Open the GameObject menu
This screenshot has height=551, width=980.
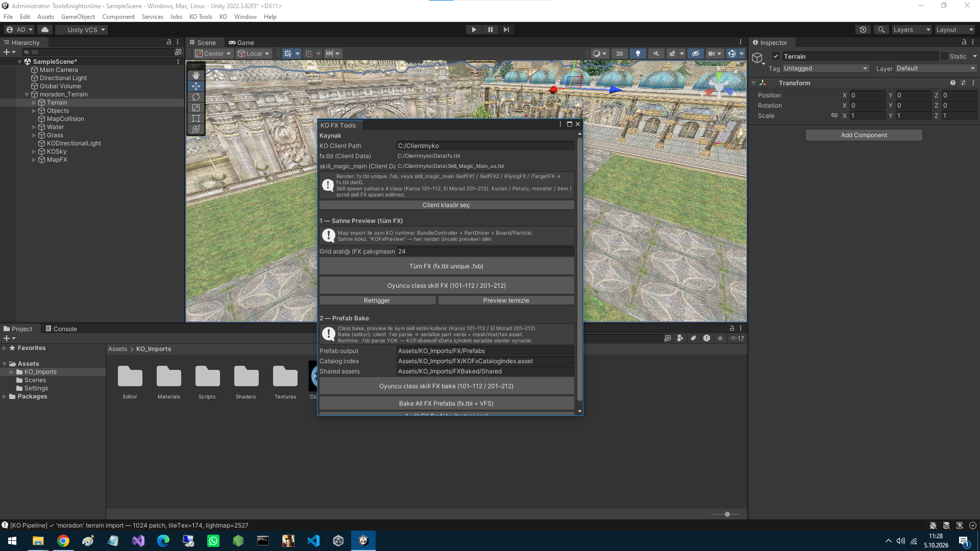tap(78, 17)
